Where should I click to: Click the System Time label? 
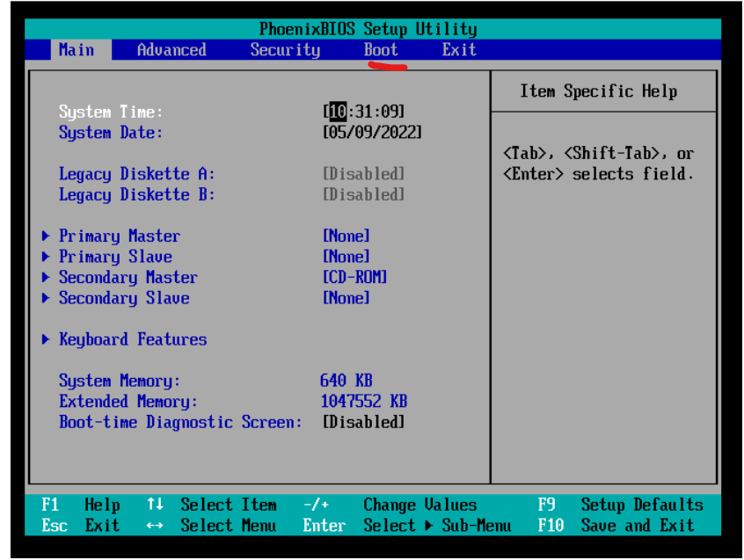111,112
